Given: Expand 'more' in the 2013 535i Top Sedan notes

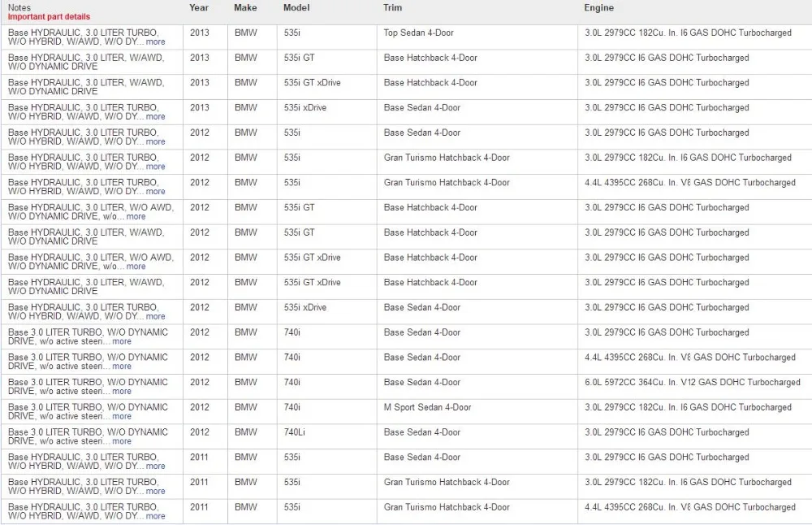Looking at the screenshot, I should coord(155,42).
